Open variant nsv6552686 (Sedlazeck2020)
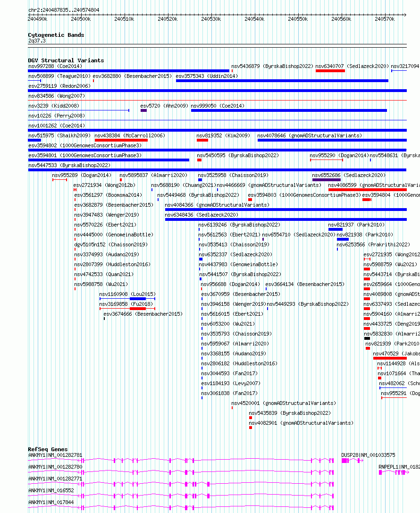 [349, 175]
